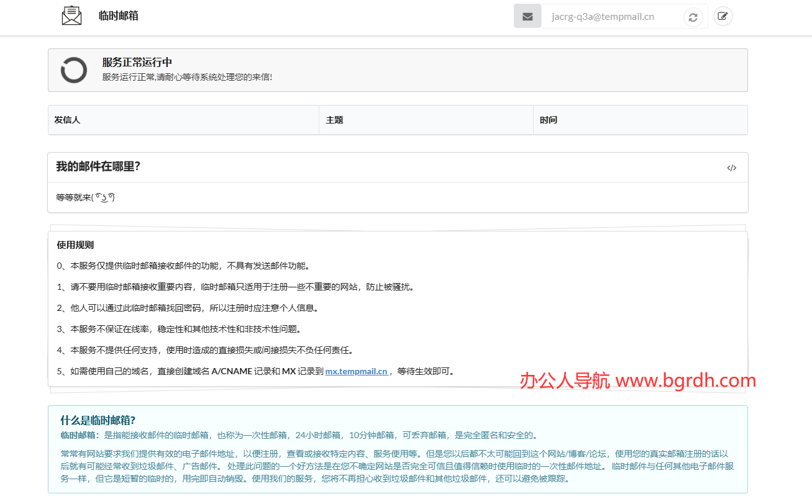The image size is (812, 504).
Task: Click the spinning status indicator icon
Action: [x=73, y=70]
